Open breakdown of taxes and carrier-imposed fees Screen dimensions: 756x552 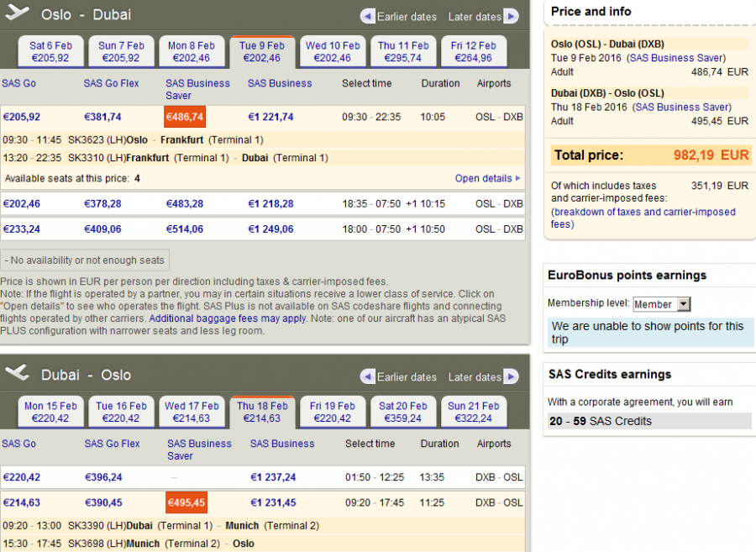[643, 218]
